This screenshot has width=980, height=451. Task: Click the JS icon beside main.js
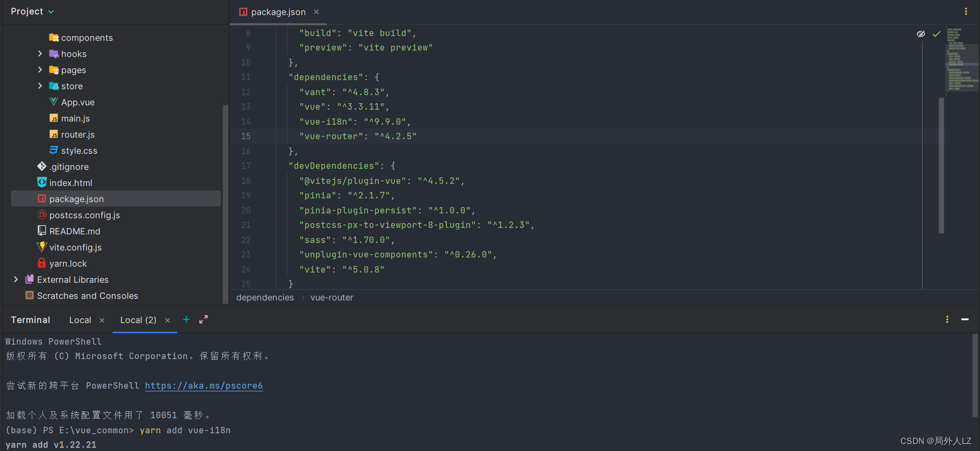coord(54,118)
